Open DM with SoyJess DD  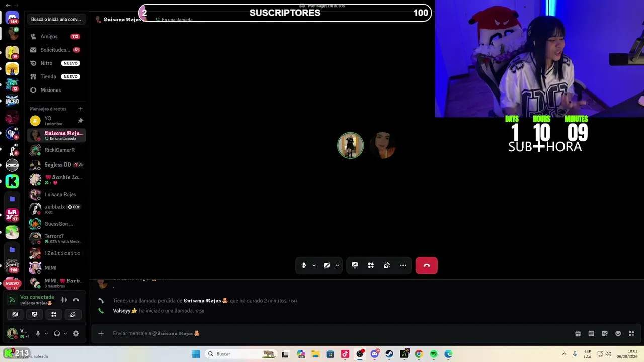point(56,165)
